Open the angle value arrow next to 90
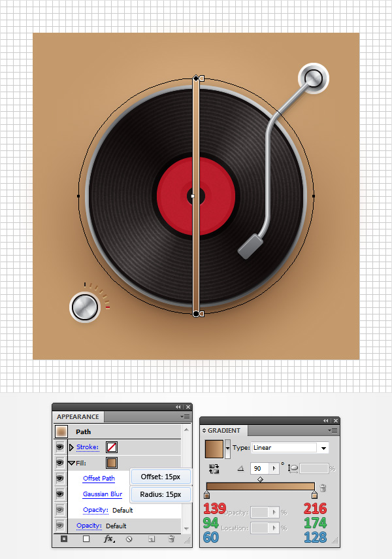 tap(274, 468)
